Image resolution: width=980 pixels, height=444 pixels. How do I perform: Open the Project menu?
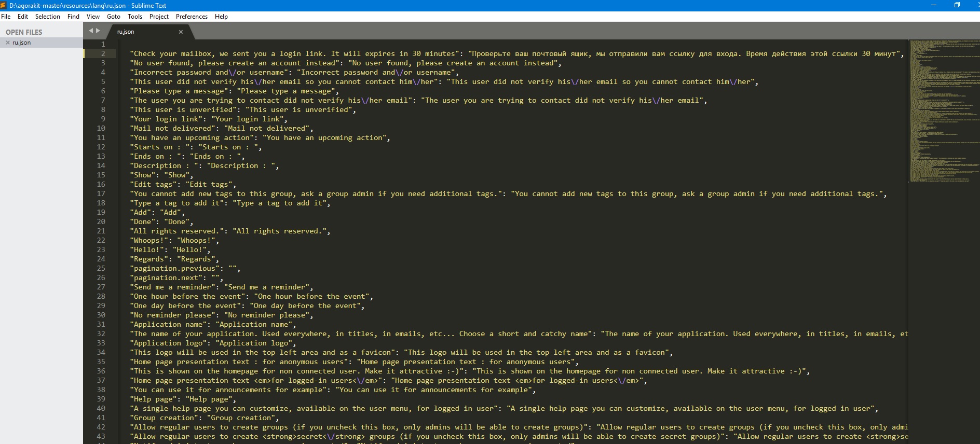tap(159, 17)
